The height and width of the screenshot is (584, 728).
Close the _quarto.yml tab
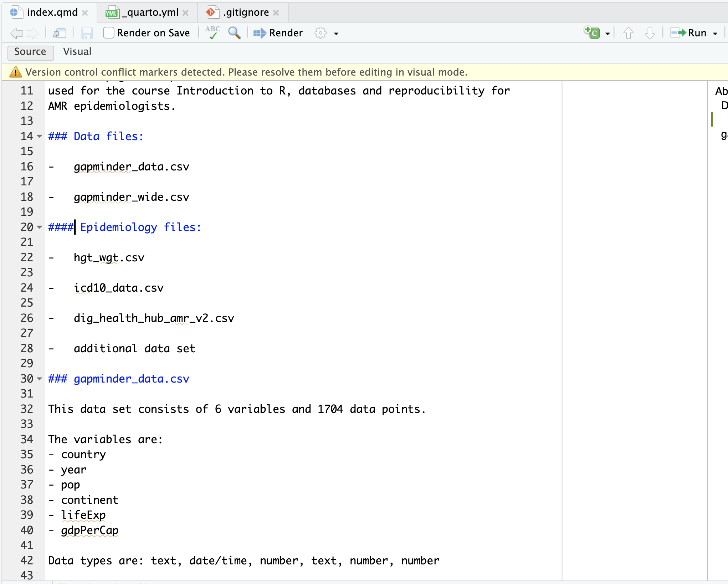(x=185, y=12)
